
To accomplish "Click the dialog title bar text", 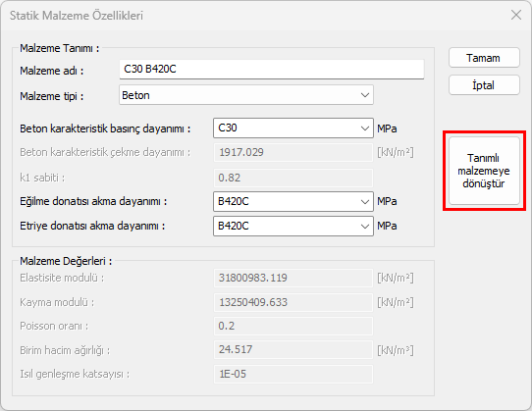I will coord(77,16).
